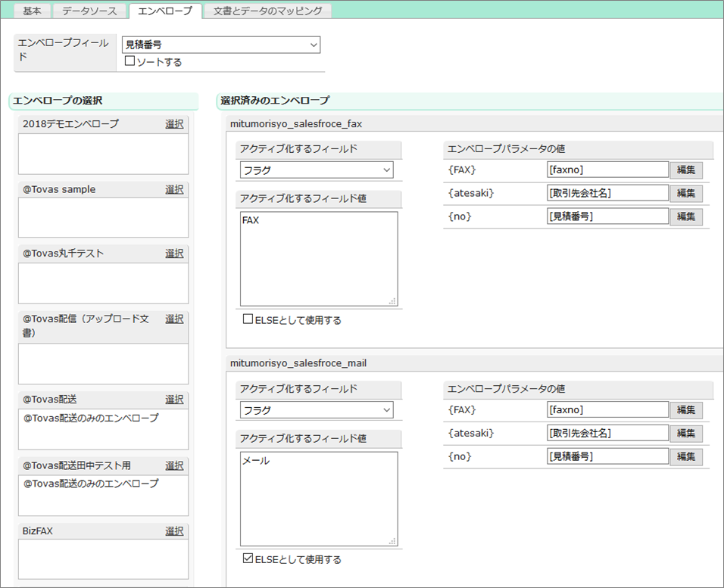
Task: Open フラグ dropdown in the mail envelope
Action: click(317, 410)
